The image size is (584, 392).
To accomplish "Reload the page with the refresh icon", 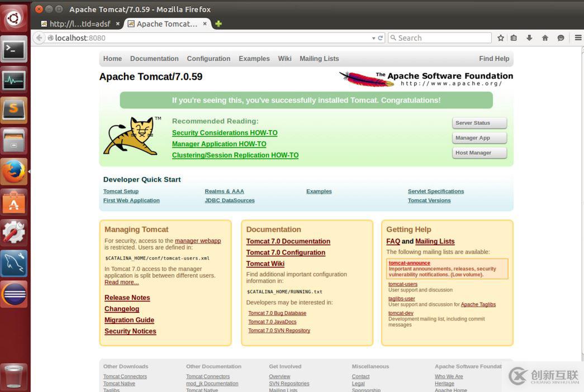I will (381, 37).
